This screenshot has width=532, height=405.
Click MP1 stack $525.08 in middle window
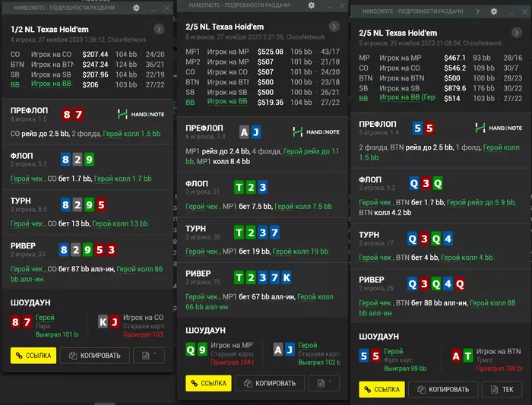[270, 52]
